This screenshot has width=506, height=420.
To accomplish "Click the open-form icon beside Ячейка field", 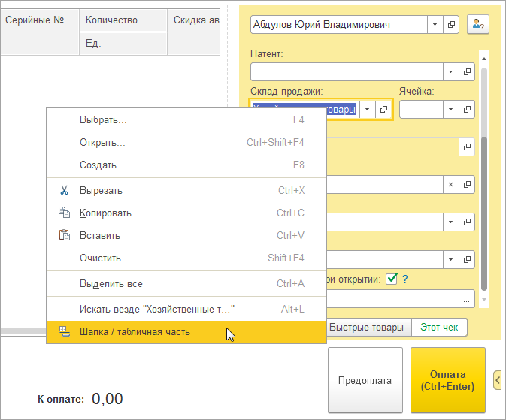I will 467,110.
